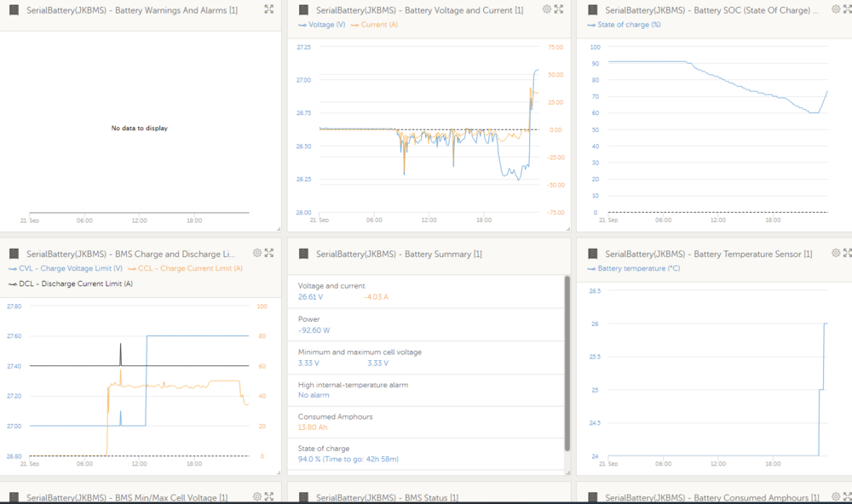This screenshot has height=504, width=852.
Task: Expand the BMS Status widget to fullscreen
Action: tap(559, 496)
